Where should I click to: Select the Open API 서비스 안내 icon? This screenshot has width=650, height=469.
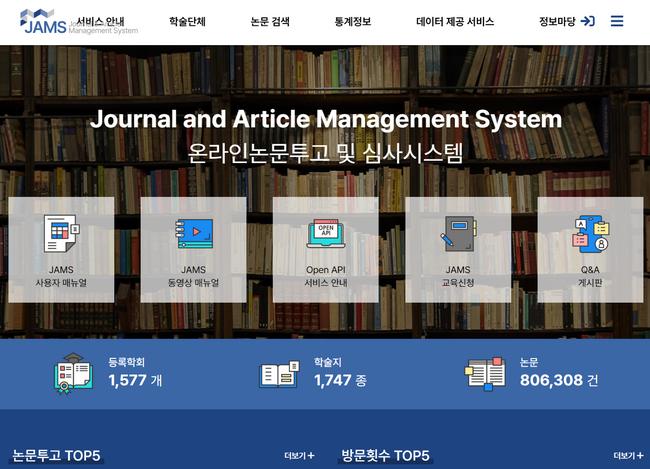point(325,234)
